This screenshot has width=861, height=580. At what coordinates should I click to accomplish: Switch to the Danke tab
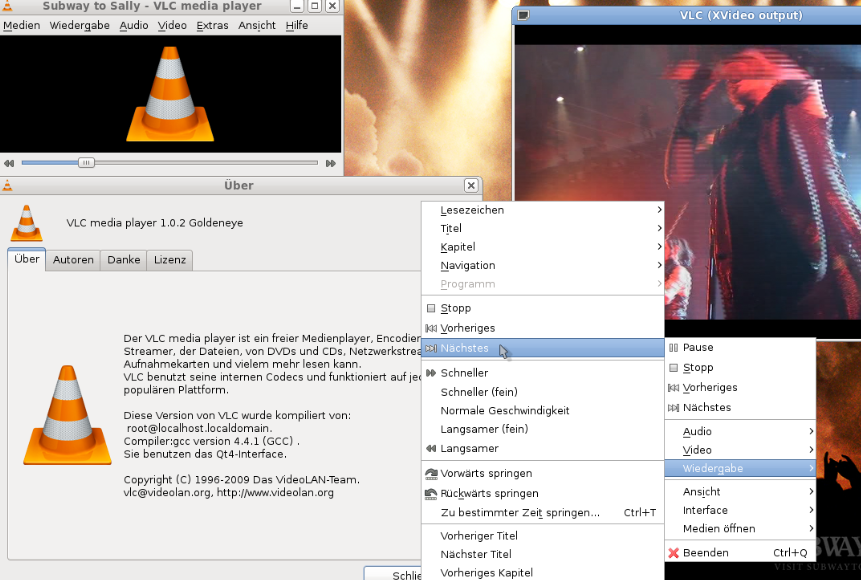124,260
